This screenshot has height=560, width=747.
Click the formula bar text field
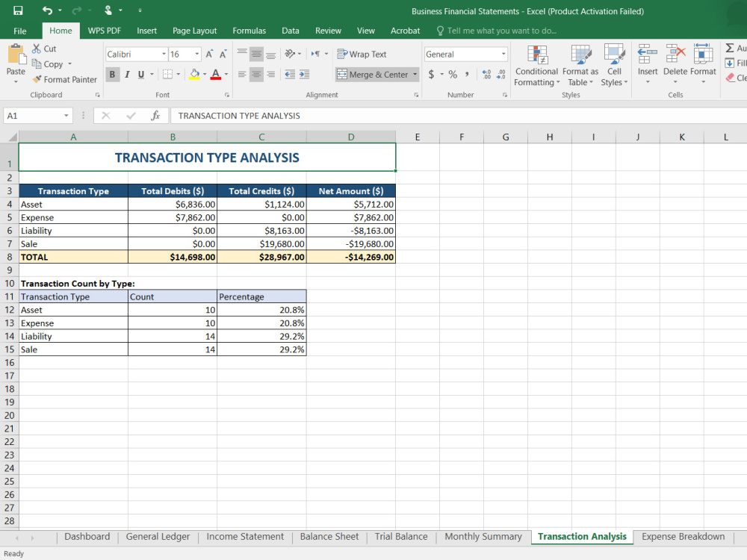(x=457, y=116)
